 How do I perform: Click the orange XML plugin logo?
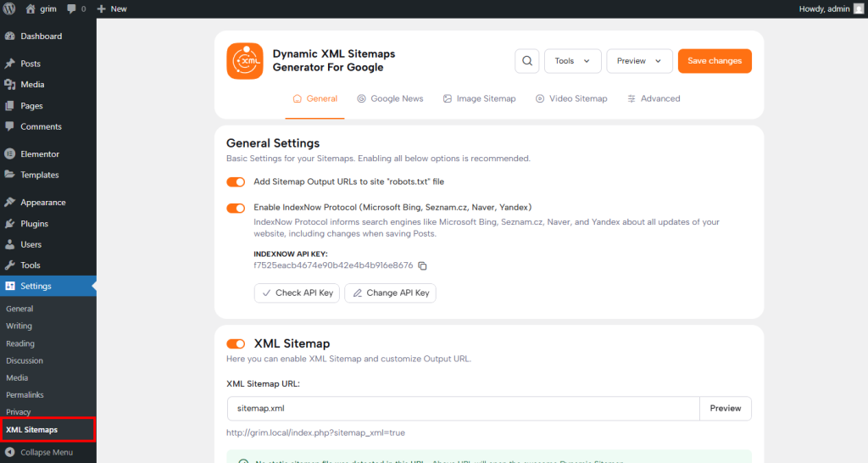point(245,61)
